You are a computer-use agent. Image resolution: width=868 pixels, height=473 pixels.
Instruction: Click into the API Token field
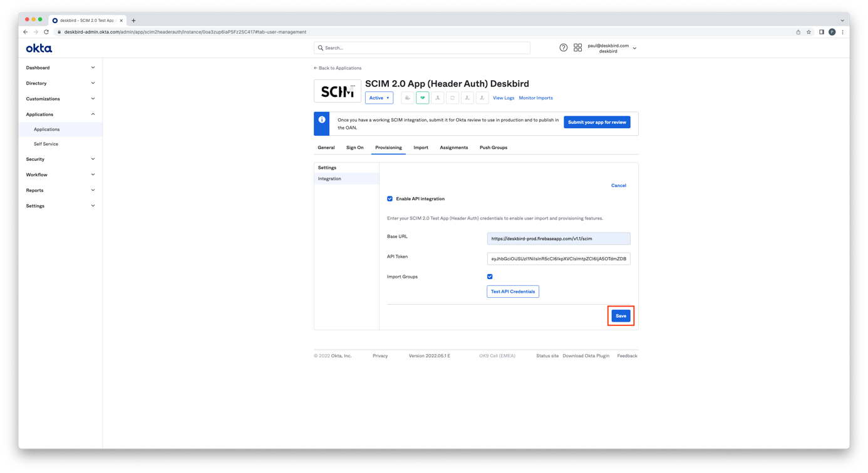(x=558, y=258)
